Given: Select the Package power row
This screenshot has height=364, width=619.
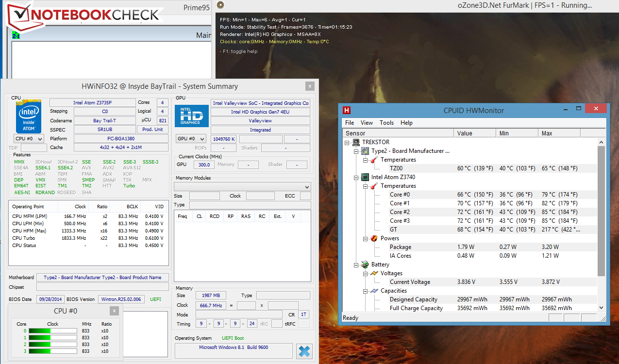Looking at the screenshot, I should click(470, 247).
